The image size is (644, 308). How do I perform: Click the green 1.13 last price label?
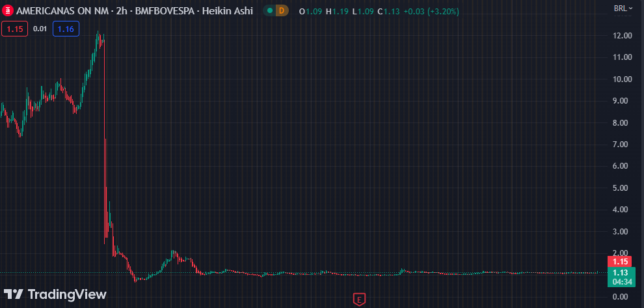[x=620, y=273]
